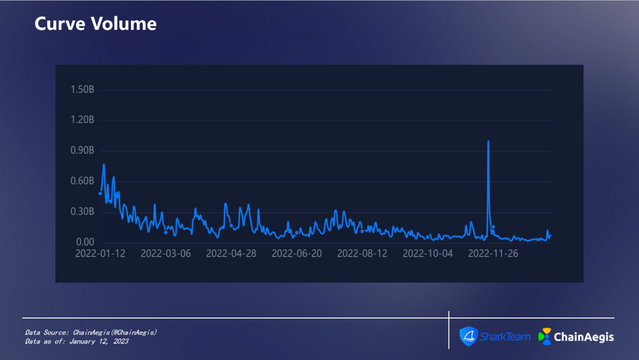Image resolution: width=639 pixels, height=360 pixels.
Task: Click the 0.00 y-axis label
Action: (85, 242)
